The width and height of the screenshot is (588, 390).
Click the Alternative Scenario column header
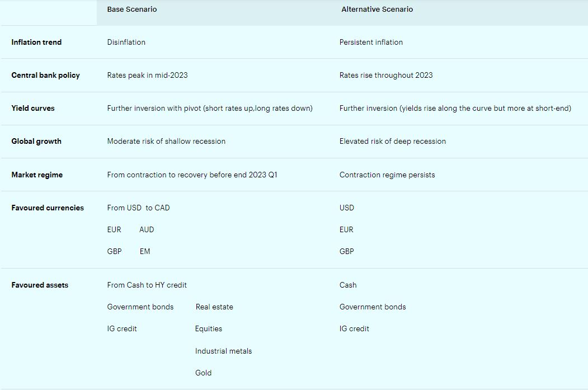[x=377, y=10]
